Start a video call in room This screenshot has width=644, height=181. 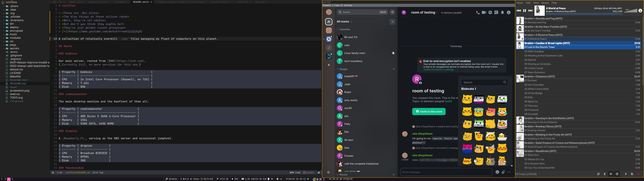tap(484, 13)
